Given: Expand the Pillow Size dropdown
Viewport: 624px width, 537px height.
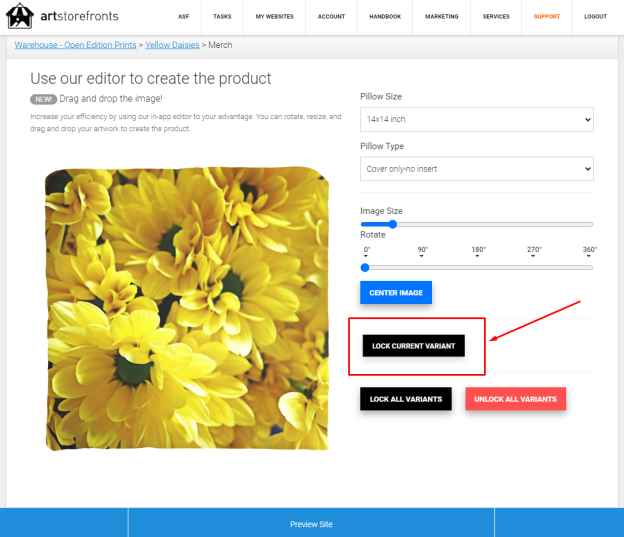Looking at the screenshot, I should click(x=477, y=119).
